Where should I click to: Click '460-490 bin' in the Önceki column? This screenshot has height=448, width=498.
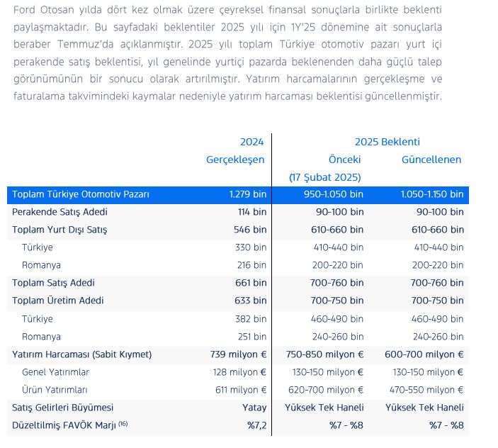337,319
